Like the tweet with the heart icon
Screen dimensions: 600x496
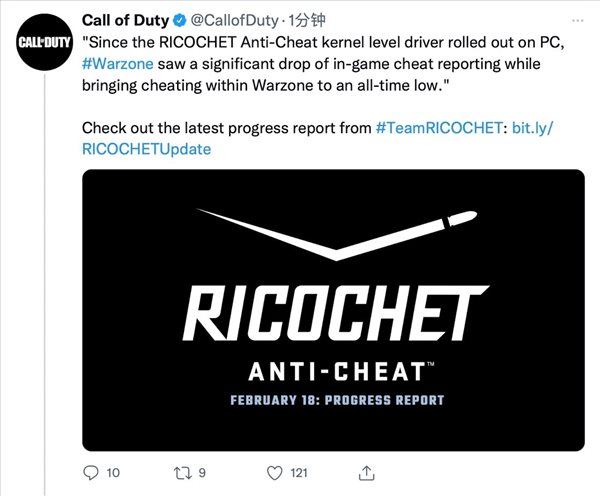[x=274, y=473]
